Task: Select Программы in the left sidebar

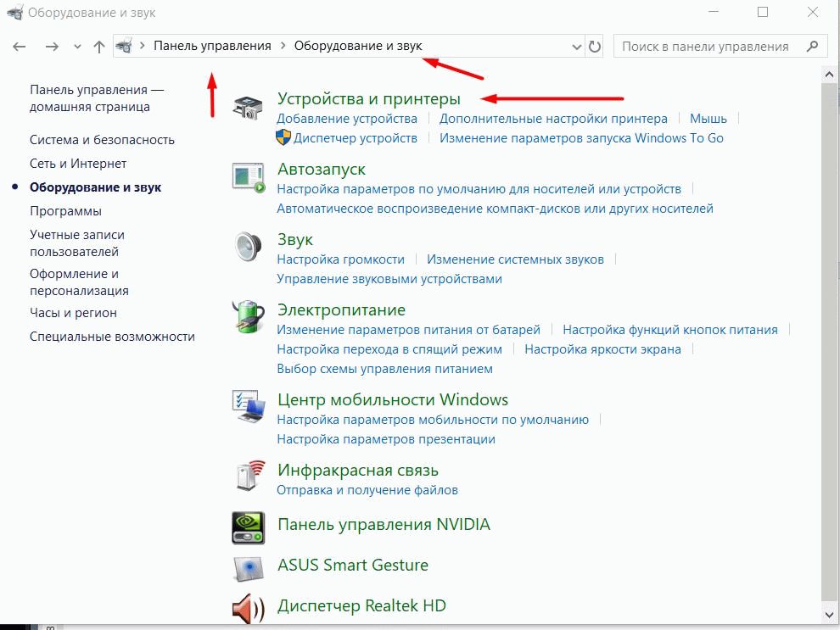Action: 65,211
